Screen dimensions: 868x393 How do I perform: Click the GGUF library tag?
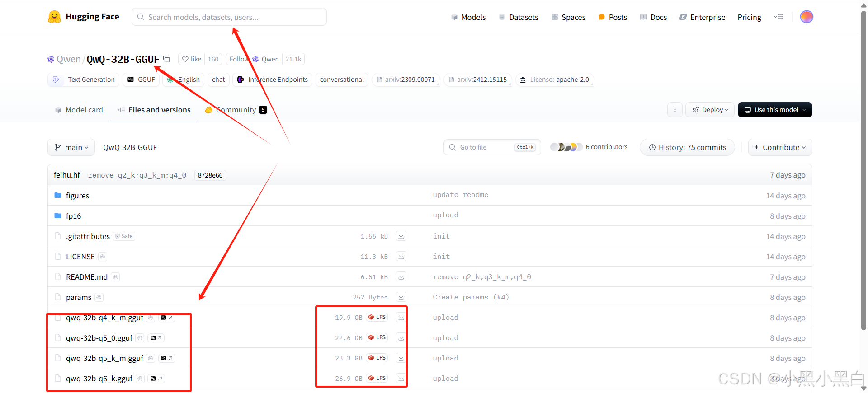point(141,80)
